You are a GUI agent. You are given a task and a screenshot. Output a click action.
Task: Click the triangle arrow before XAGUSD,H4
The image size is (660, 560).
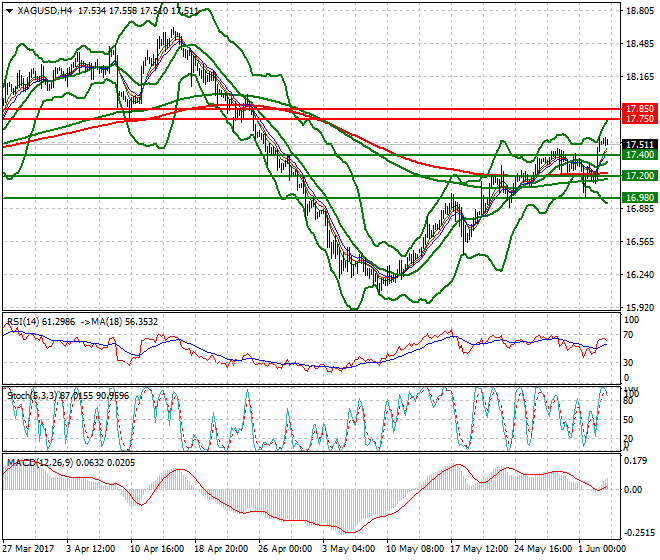pos(10,11)
